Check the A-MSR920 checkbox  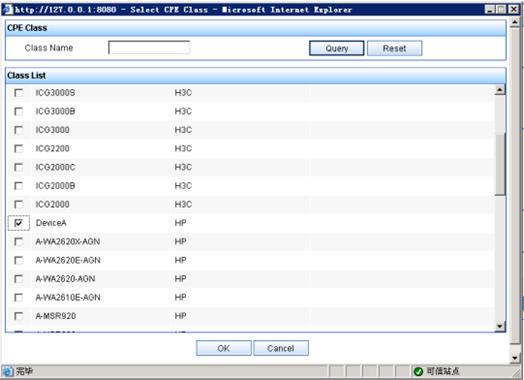pos(19,316)
